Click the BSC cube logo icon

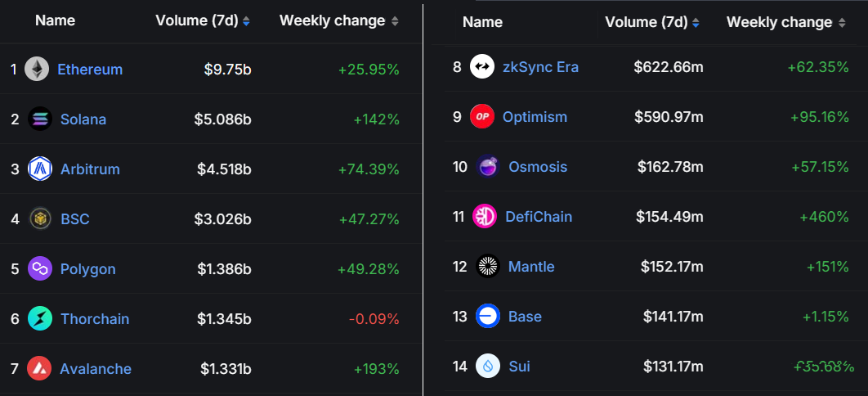pos(40,219)
